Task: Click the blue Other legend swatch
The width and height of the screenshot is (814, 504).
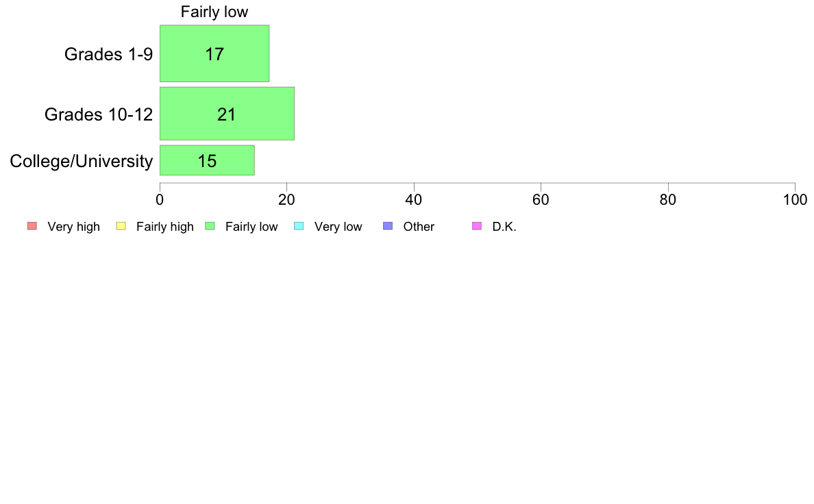Action: [x=388, y=226]
